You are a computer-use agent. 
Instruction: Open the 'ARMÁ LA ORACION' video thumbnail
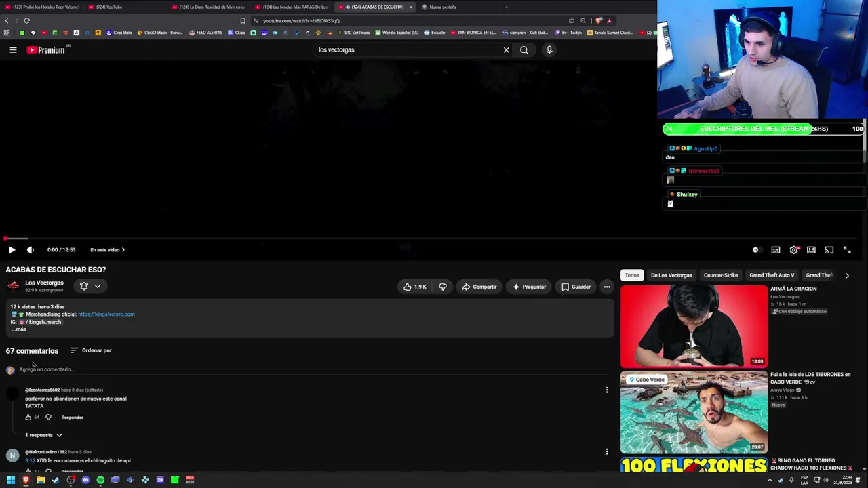pyautogui.click(x=694, y=326)
